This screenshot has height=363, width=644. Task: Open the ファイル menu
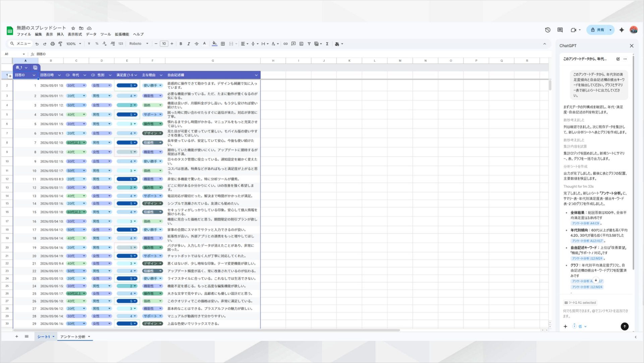pyautogui.click(x=24, y=34)
